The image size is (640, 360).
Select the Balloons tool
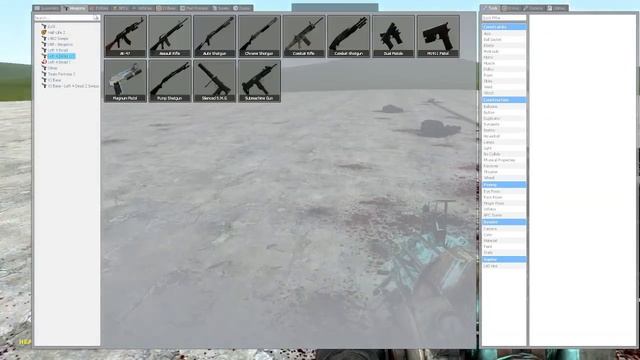504,107
